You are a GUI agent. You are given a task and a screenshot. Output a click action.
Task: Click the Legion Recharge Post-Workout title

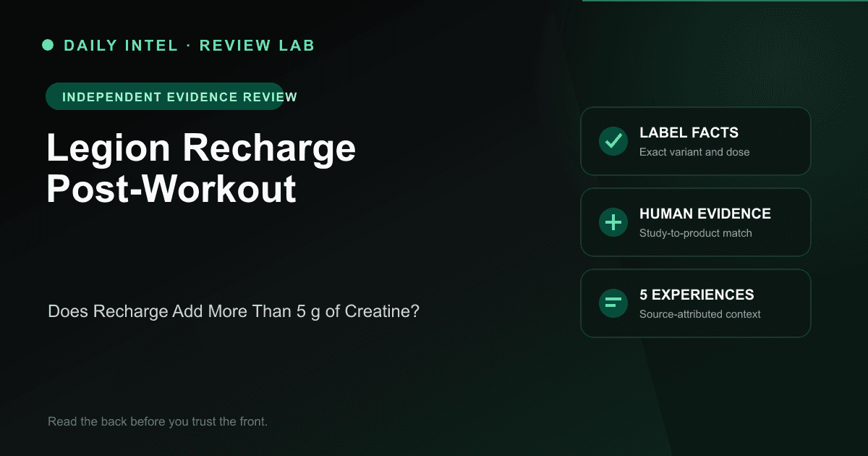pos(201,169)
